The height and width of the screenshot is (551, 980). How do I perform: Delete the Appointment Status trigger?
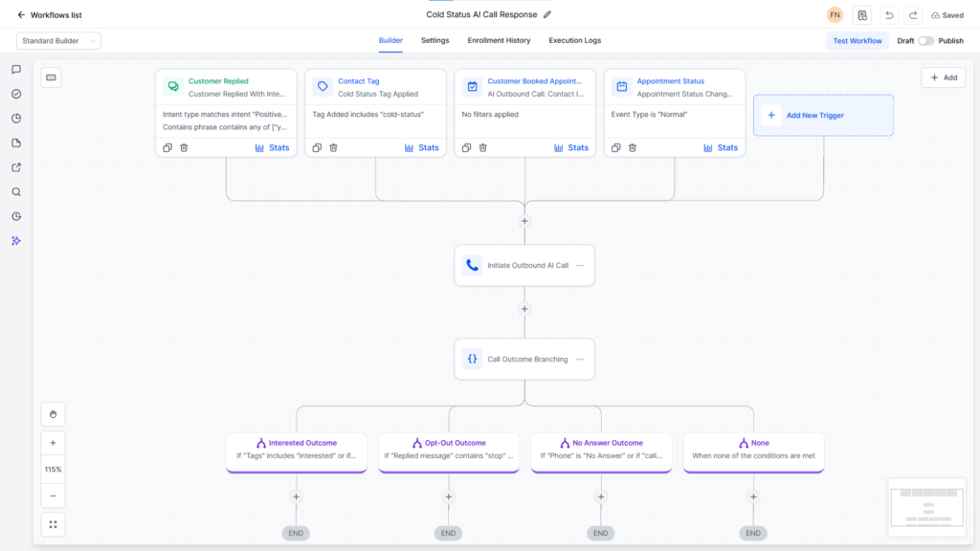tap(632, 148)
